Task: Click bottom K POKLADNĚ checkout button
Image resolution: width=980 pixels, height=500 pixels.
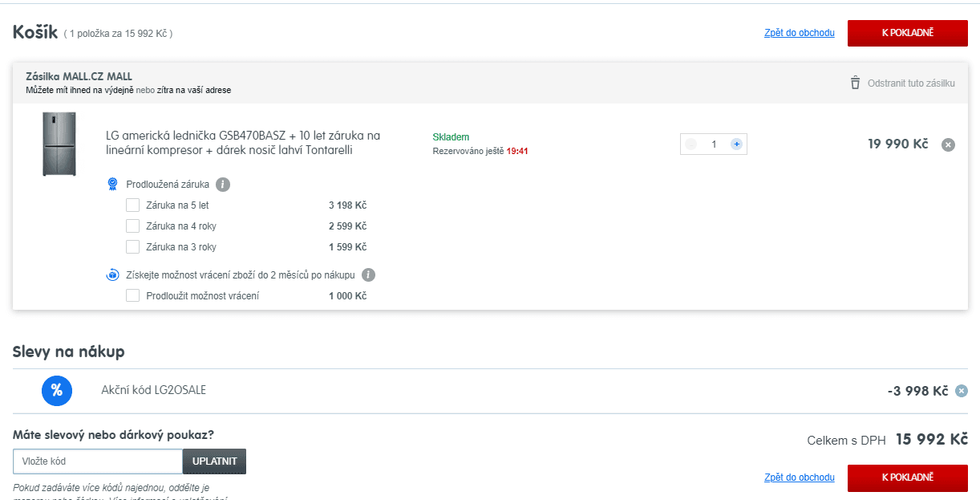Action: (x=908, y=478)
